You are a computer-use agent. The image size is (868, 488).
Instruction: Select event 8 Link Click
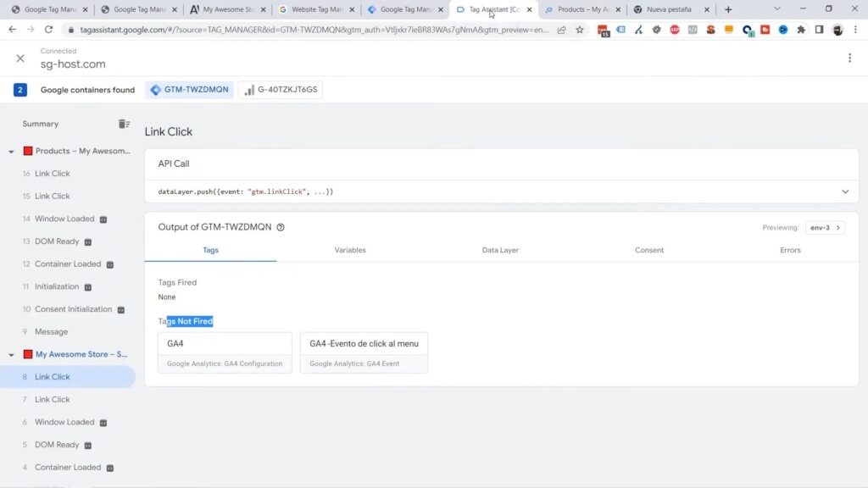tap(68, 377)
